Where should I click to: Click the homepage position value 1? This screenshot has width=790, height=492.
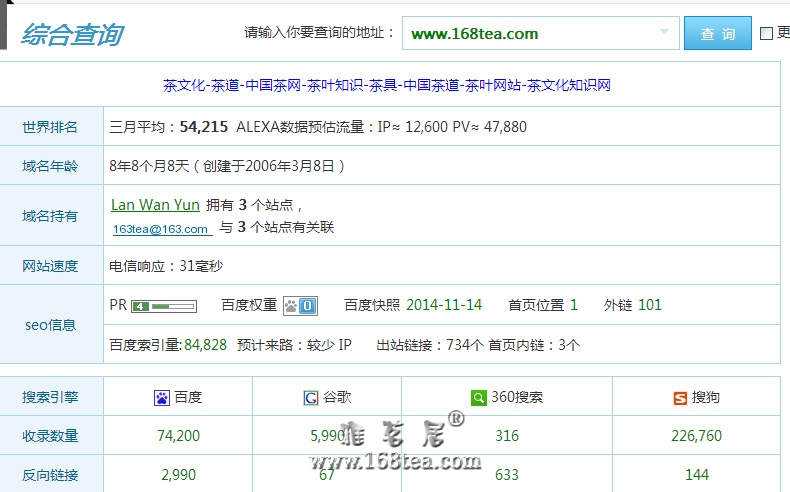click(x=573, y=305)
